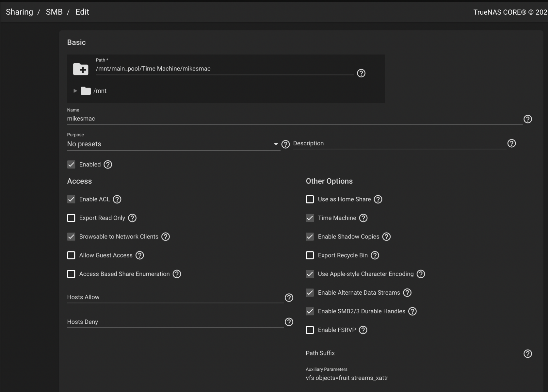This screenshot has height=392, width=548.
Task: Show help for Enable FSRVP
Action: pos(363,330)
